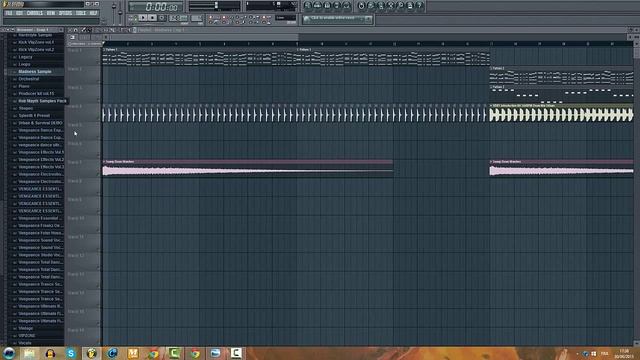Click the second view shortcut icon in top toolbar
640x360 pixels.
coord(318,6)
